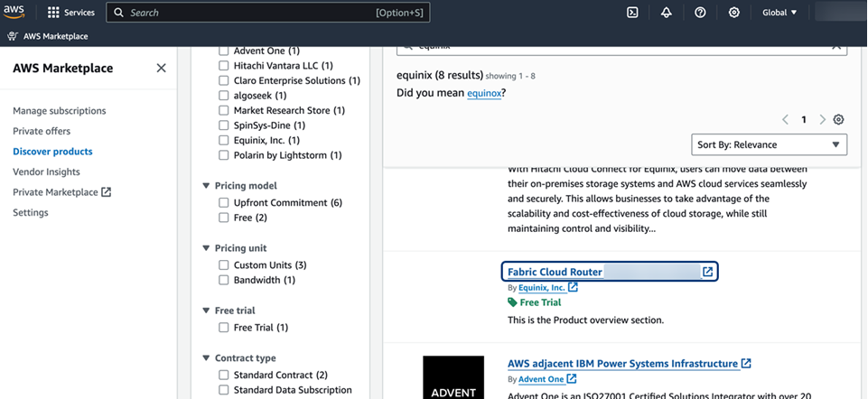Click the equinox suggestion link
Viewport: 868px width, 399px height.
484,93
